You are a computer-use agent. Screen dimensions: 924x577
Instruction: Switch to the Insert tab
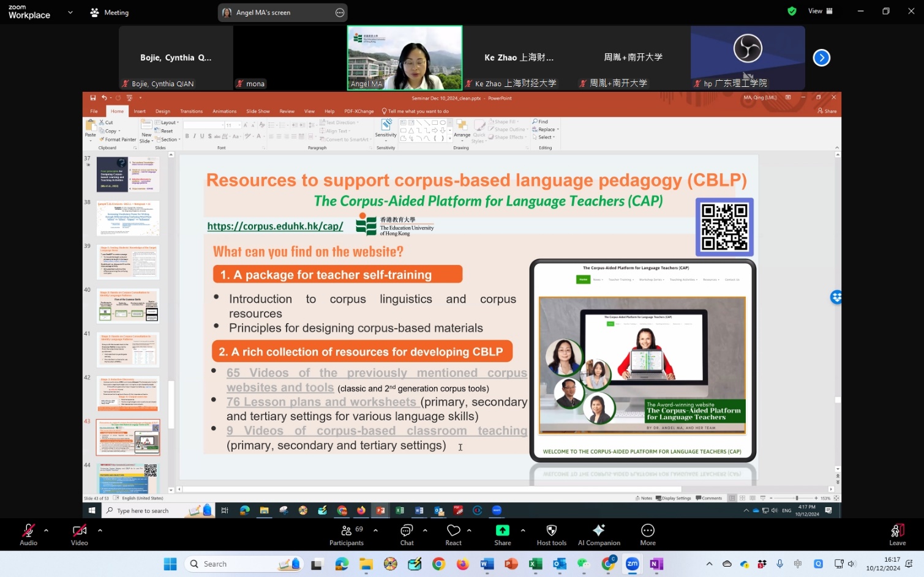tap(140, 111)
